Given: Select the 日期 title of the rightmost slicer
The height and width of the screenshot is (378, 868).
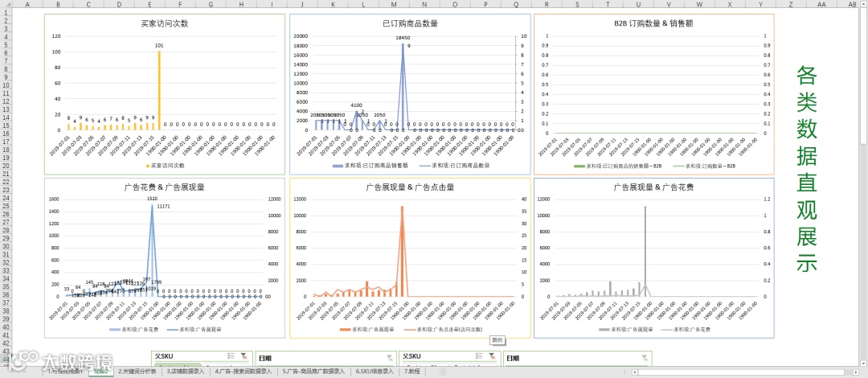Looking at the screenshot, I should pos(513,359).
